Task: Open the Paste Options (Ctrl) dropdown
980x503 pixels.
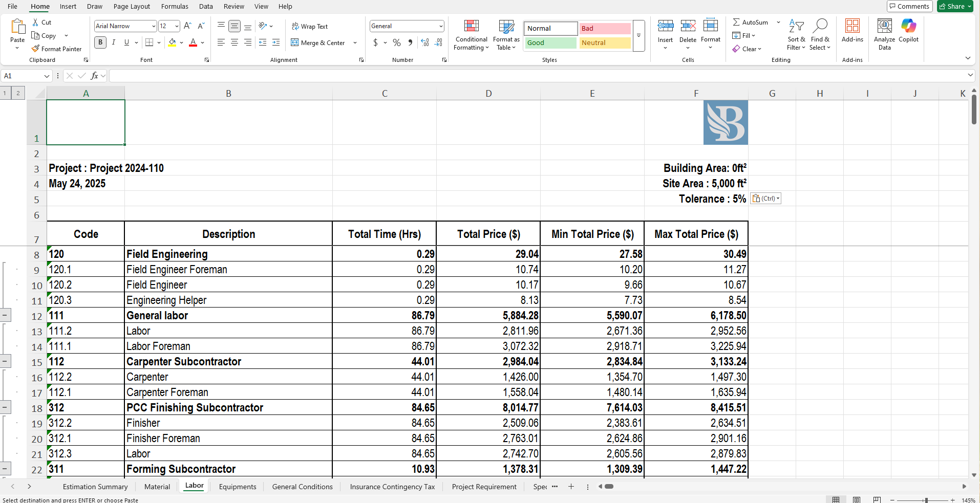Action: tap(766, 199)
